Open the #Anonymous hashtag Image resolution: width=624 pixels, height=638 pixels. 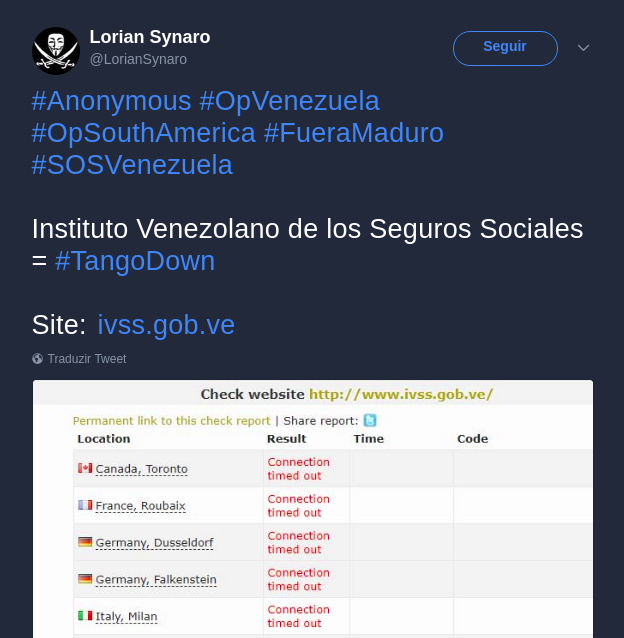(x=111, y=101)
